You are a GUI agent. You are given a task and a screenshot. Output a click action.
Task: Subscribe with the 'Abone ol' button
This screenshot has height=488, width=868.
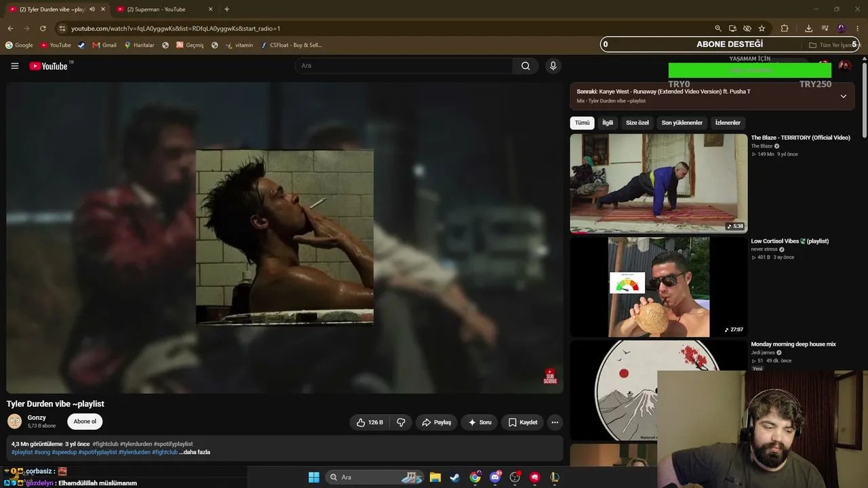pos(85,422)
